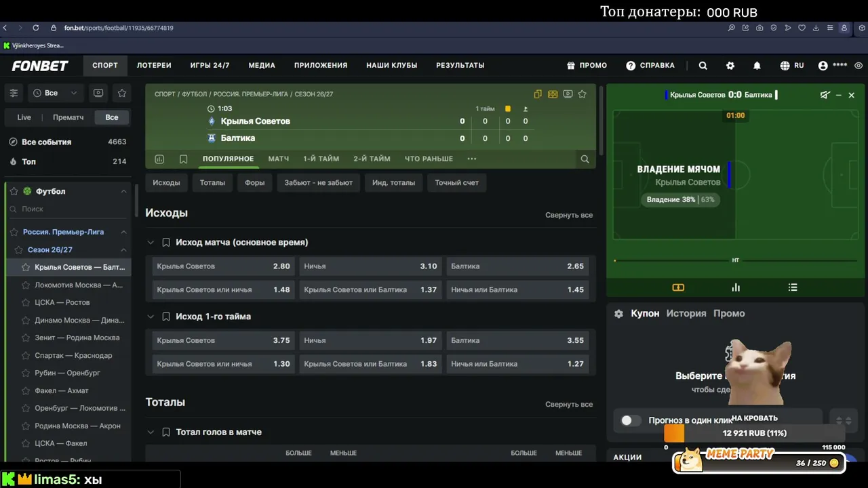Open tracker statistics bar chart icon
This screenshot has height=488, width=868.
(x=736, y=287)
